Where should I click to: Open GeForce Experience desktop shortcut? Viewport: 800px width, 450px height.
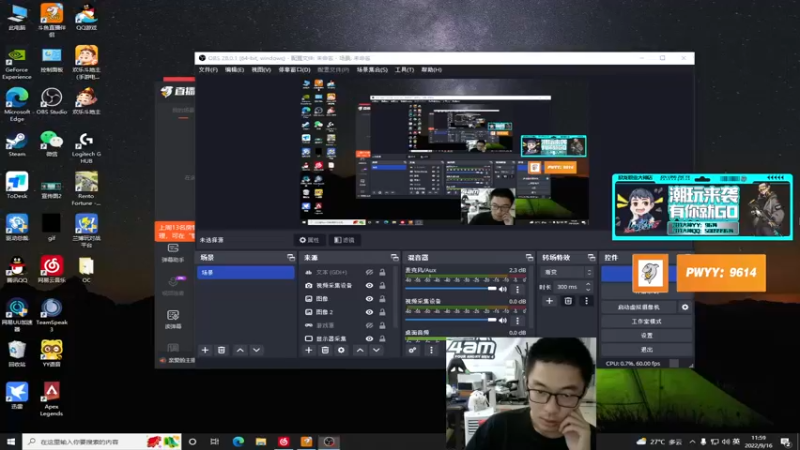[16, 63]
